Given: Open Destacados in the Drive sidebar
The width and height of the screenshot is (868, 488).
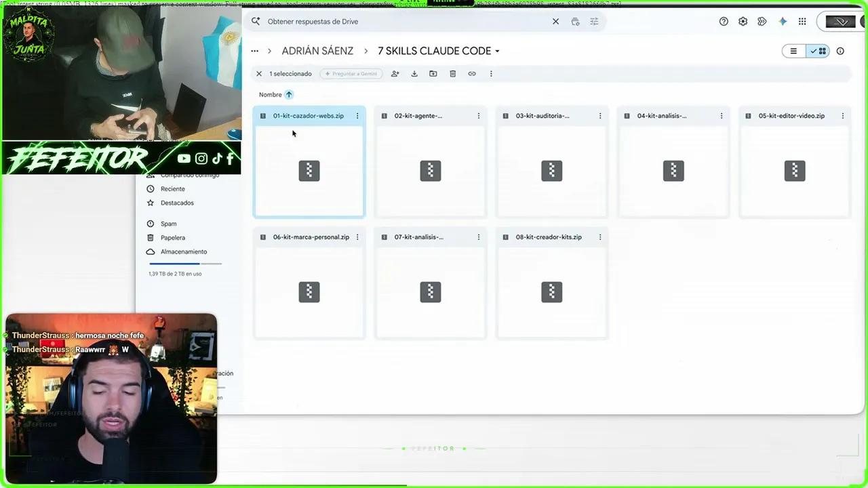Looking at the screenshot, I should [x=177, y=203].
